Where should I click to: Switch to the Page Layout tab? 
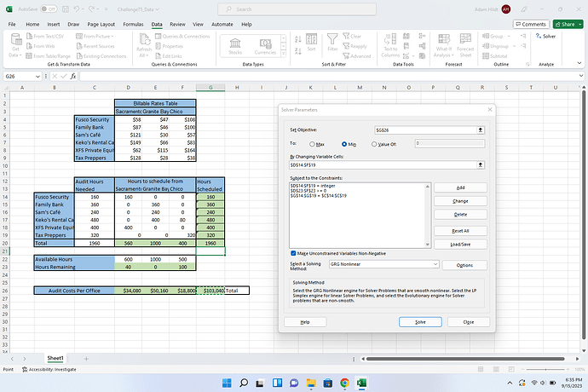click(x=101, y=24)
